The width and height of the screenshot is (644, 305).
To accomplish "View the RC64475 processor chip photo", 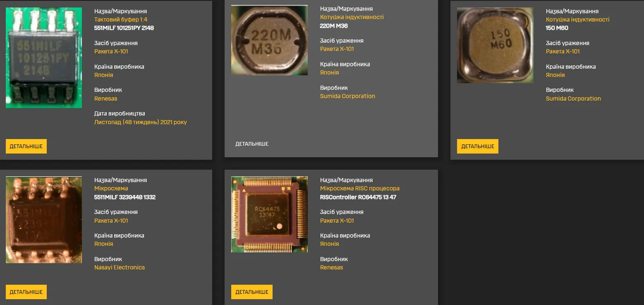I will pos(269,214).
